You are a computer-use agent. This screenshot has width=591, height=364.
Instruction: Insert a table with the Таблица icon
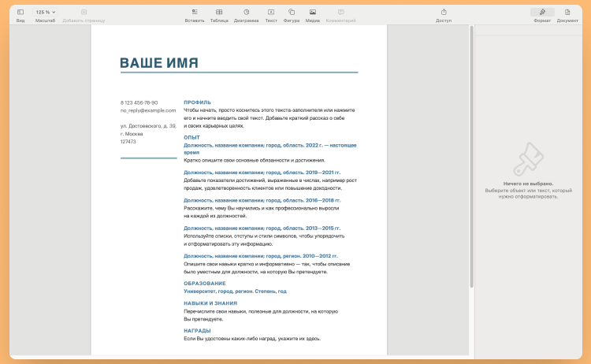coord(219,13)
